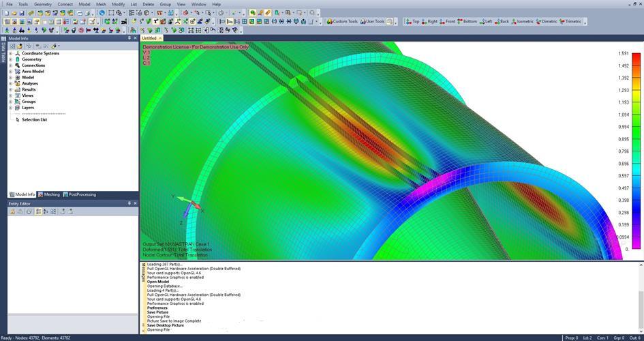Screen dimensions: 644x341
Task: Expand the Geometry tree node
Action: coord(11,59)
